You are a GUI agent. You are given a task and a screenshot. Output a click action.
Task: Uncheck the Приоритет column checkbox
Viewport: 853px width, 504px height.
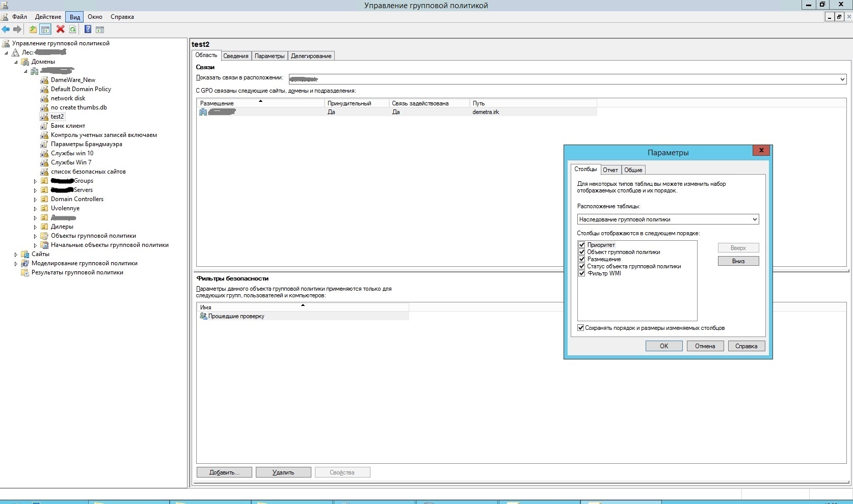click(x=581, y=245)
